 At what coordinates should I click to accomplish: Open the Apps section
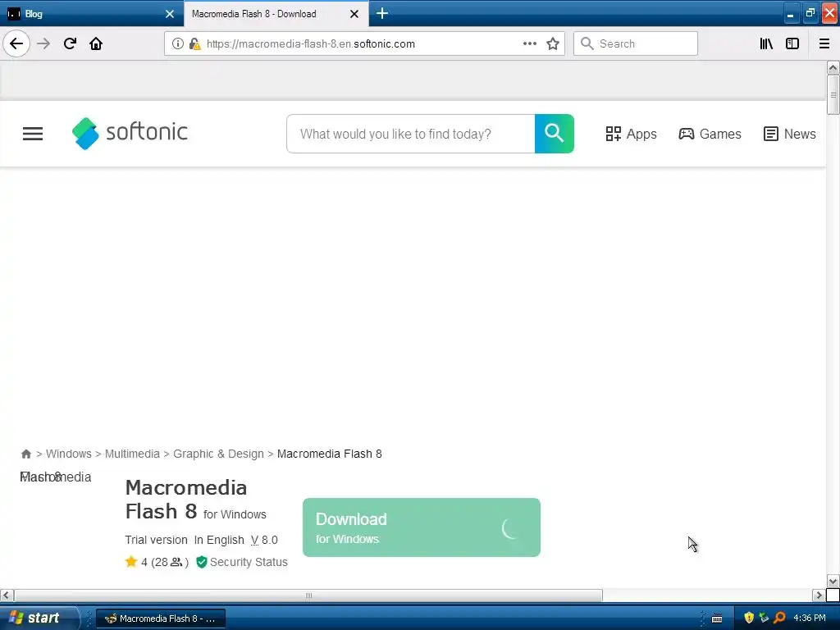[631, 134]
